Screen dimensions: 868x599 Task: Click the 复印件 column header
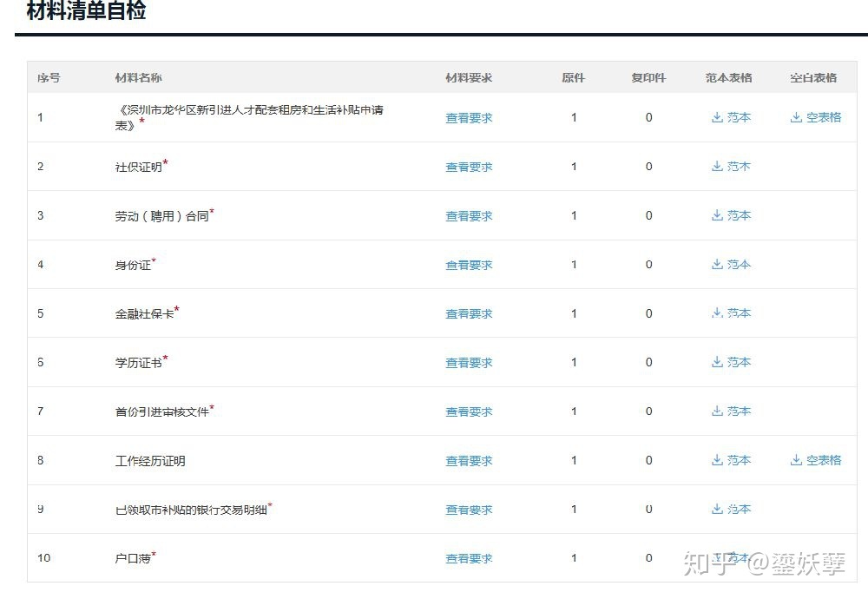(648, 78)
